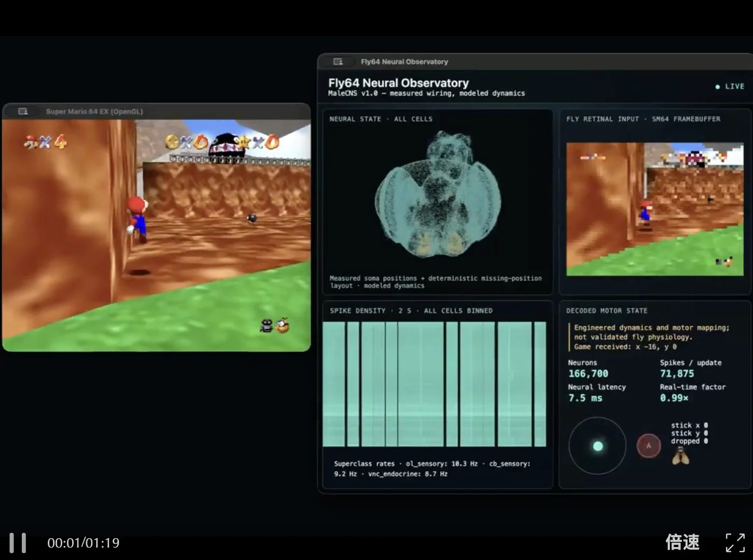Click the DECODED MOTOR STATE header
Screen dimensions: 753x560
(607, 311)
